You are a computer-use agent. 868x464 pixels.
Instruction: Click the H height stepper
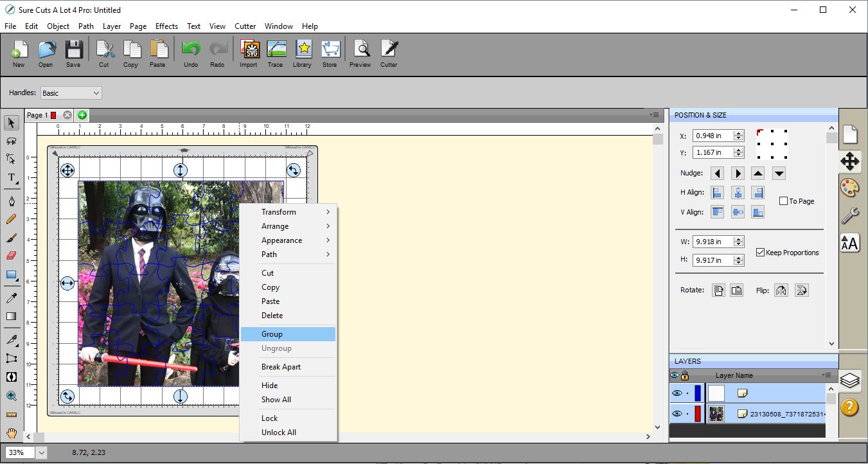point(738,260)
